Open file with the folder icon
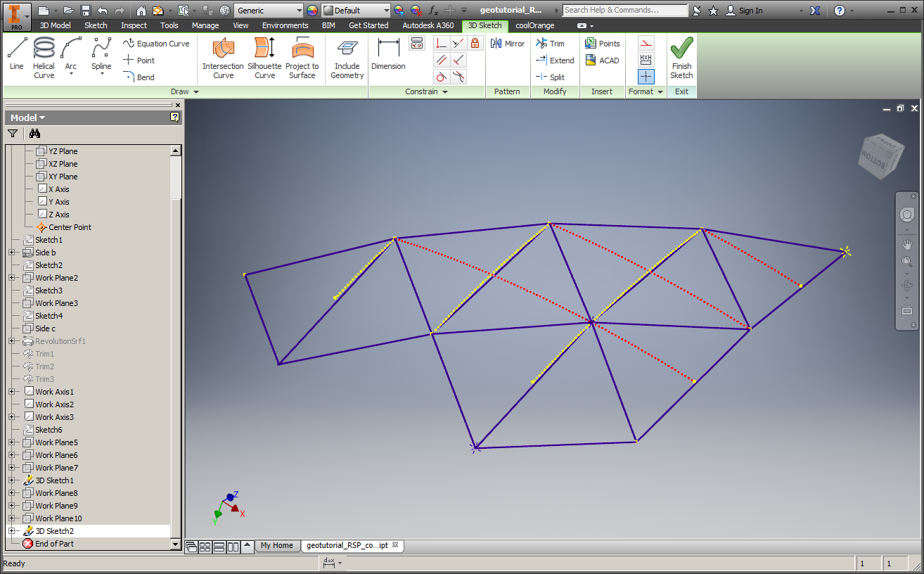The image size is (924, 574). pyautogui.click(x=68, y=11)
